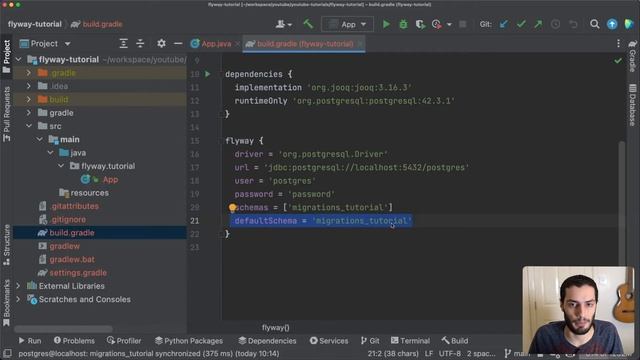Toggle the Structure side tool window
Image resolution: width=640 pixels, height=360 pixels.
(x=6, y=245)
